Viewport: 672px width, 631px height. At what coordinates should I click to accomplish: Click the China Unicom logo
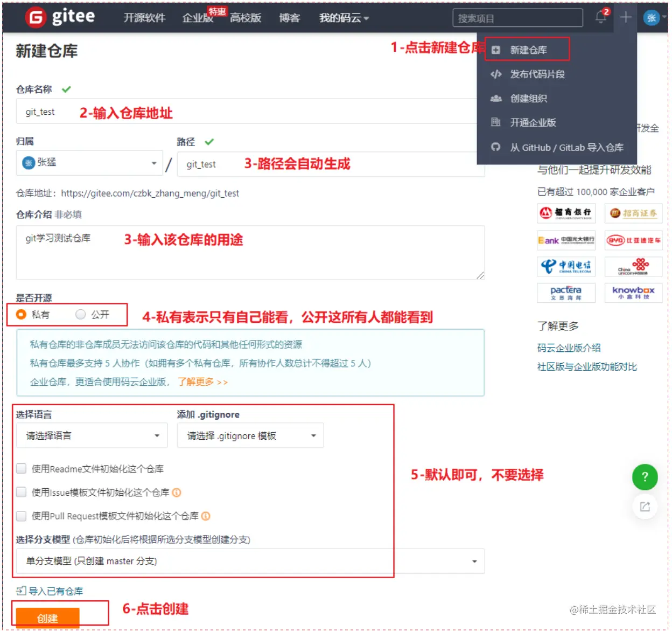pos(633,266)
